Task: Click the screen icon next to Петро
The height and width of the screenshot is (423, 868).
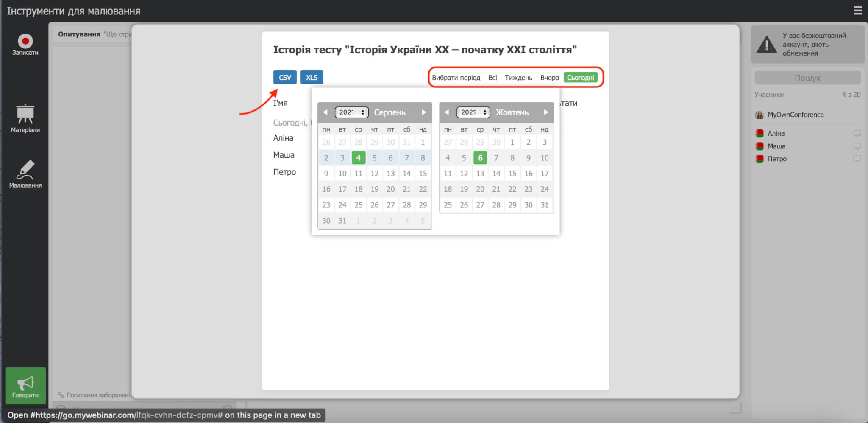Action: [857, 159]
